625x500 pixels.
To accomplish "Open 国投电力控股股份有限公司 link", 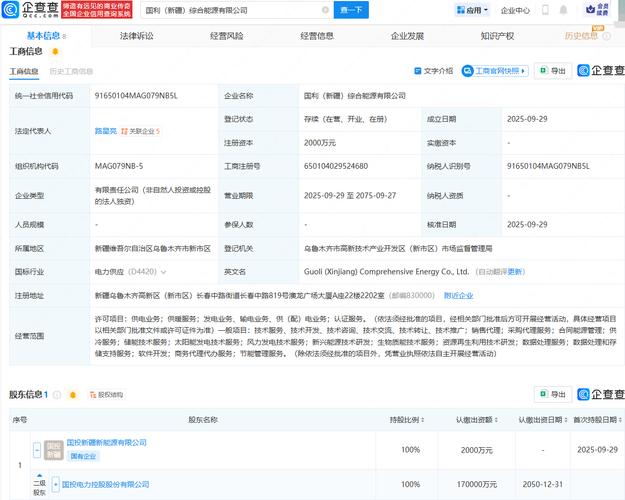I will coord(105,484).
